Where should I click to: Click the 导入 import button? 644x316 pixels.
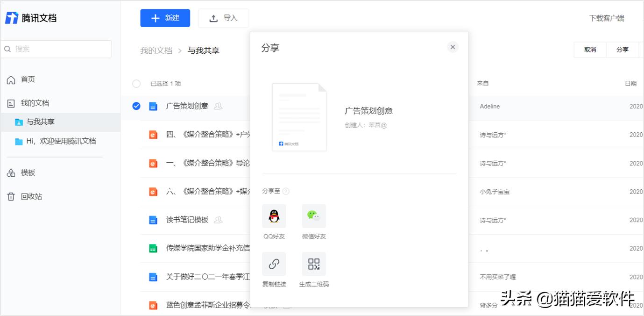pos(223,18)
